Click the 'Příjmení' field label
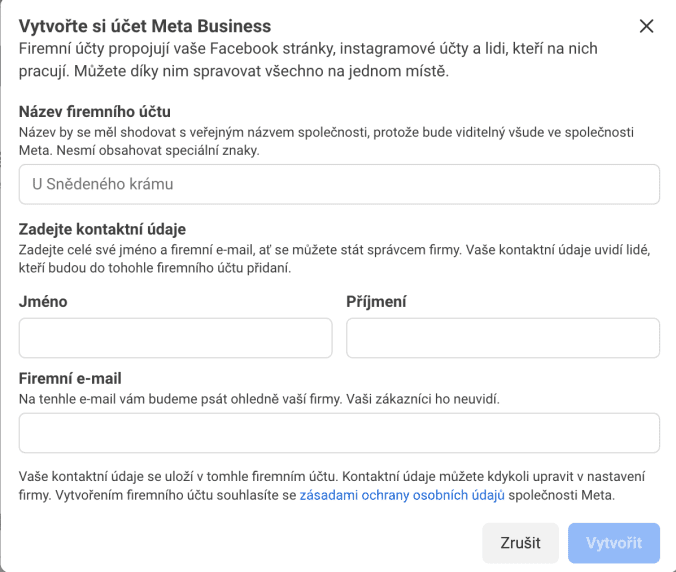676x572 pixels. [376, 301]
